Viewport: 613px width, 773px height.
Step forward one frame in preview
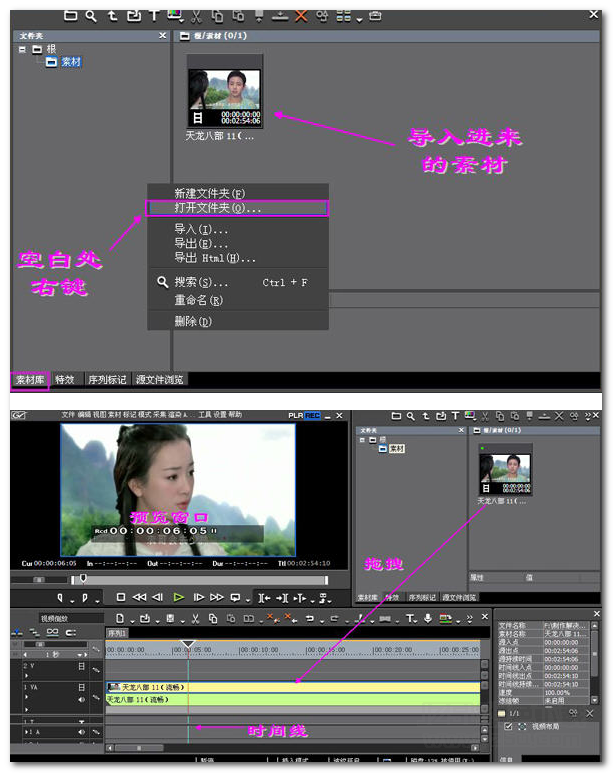[198, 597]
